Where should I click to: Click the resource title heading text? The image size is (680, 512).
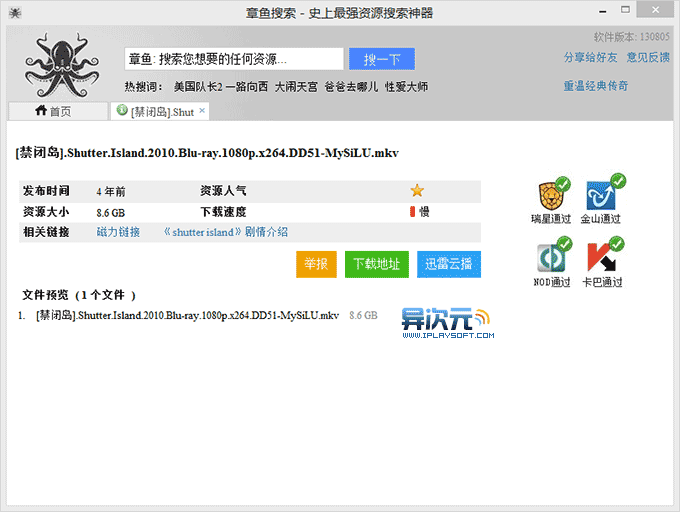[x=207, y=153]
